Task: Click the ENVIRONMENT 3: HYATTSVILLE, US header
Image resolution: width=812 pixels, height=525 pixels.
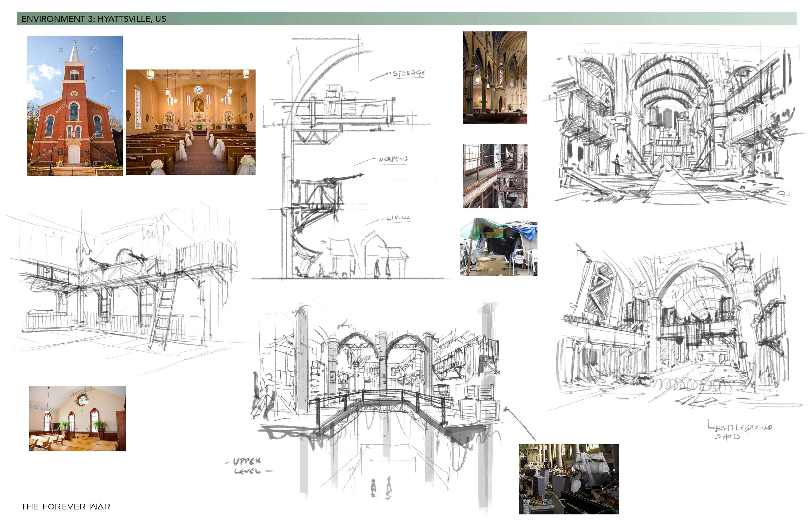Action: click(94, 19)
